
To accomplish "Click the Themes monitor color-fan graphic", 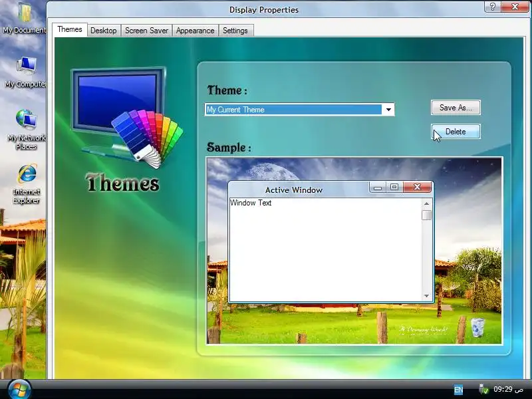I will point(127,118).
